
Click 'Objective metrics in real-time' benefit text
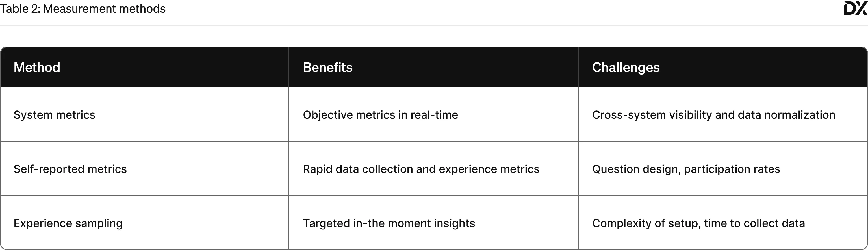[x=380, y=115]
